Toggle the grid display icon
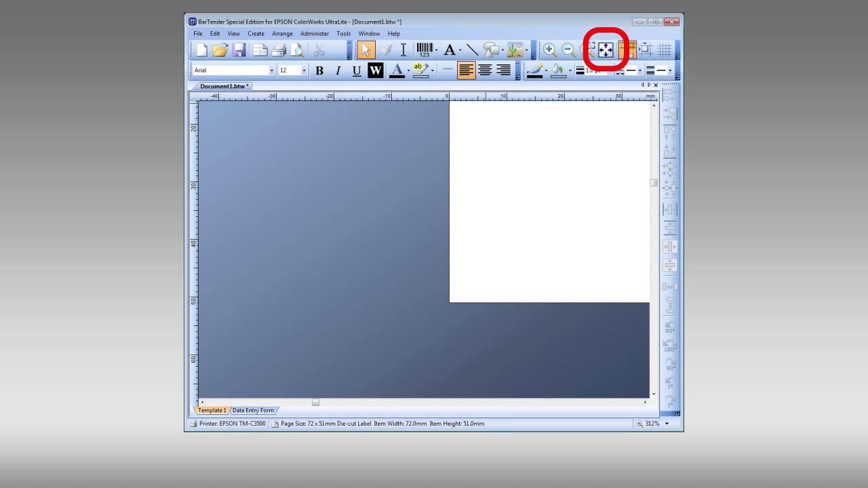Screen dimensions: 868x488 pos(665,49)
